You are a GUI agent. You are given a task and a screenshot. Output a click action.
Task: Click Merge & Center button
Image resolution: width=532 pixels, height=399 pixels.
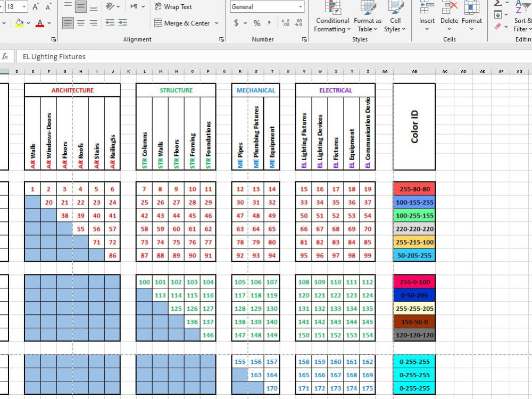pos(182,23)
